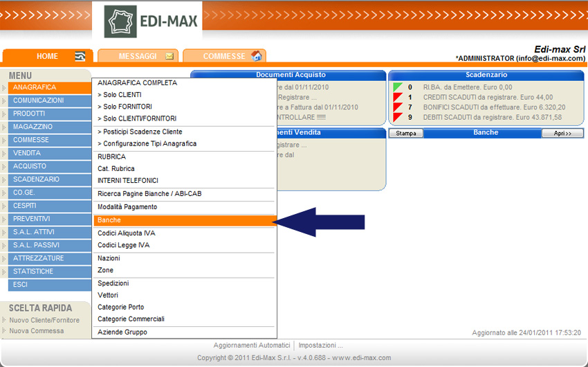The height and width of the screenshot is (367, 588).
Task: Click red flag next to CREDITI SCADUTI
Action: pos(398,98)
